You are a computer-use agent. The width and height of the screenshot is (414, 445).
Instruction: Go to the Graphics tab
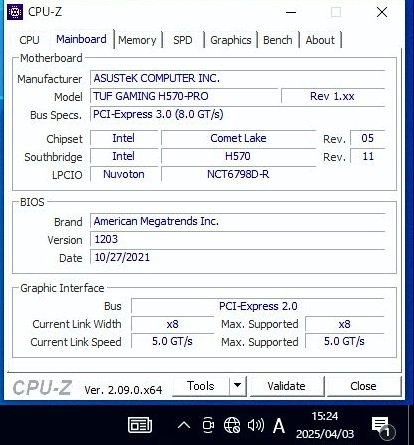(231, 40)
